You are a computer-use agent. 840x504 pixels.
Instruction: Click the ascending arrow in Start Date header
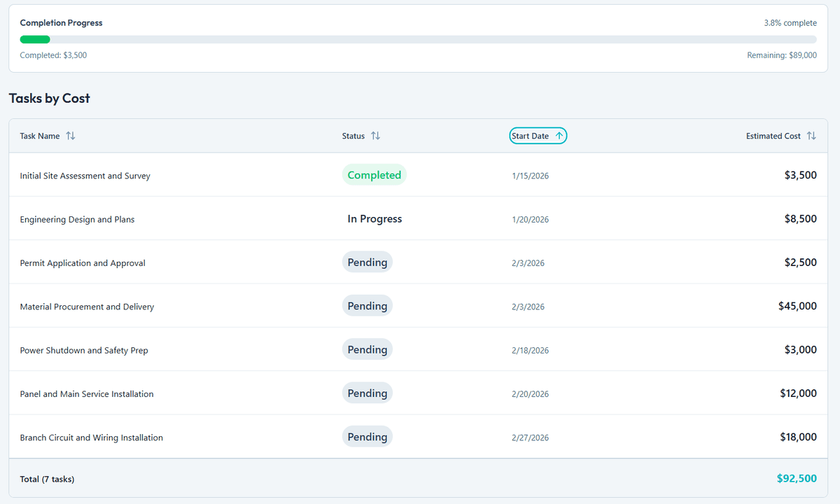tap(559, 136)
